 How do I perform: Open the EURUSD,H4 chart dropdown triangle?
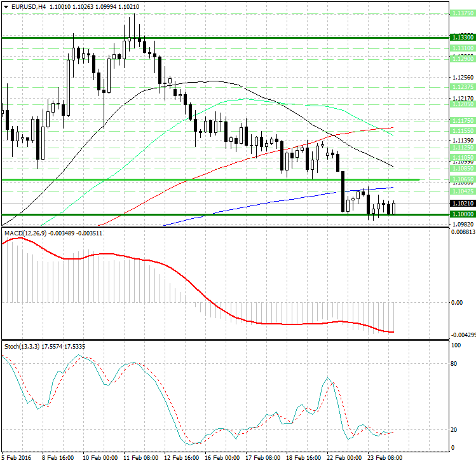click(x=6, y=7)
